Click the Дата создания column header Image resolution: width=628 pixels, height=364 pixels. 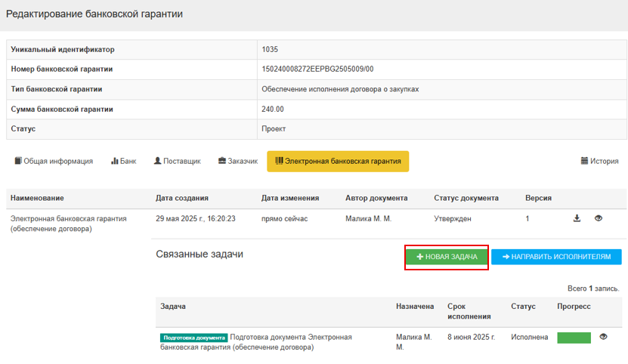(181, 198)
